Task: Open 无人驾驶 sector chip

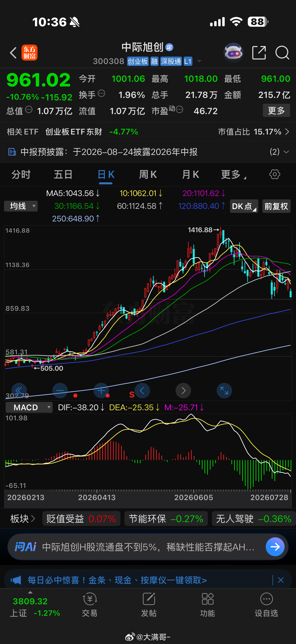Action: (254, 518)
